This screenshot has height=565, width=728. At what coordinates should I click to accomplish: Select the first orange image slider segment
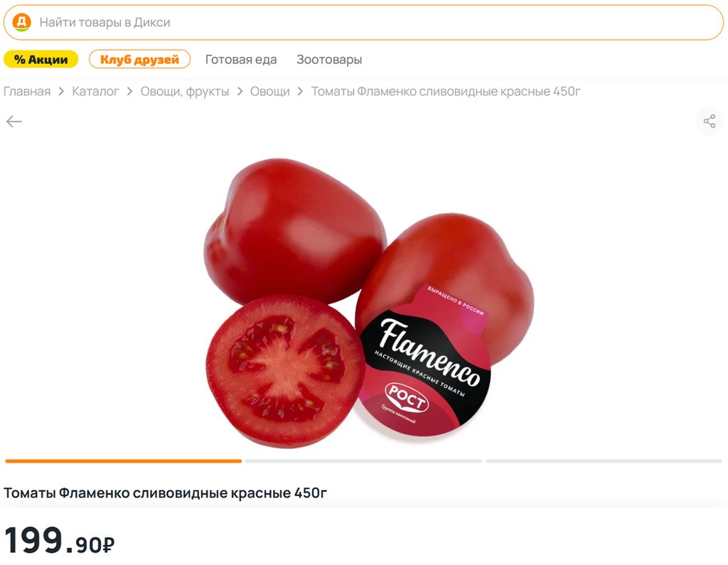tap(124, 461)
